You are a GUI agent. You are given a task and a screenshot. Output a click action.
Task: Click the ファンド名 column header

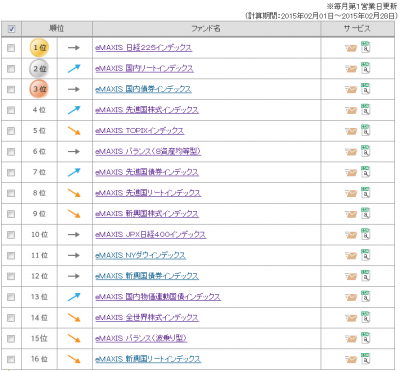coord(206,29)
